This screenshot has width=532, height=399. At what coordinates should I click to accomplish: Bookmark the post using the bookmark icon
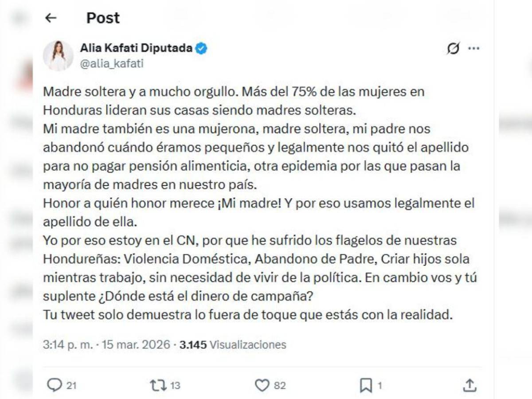point(366,384)
